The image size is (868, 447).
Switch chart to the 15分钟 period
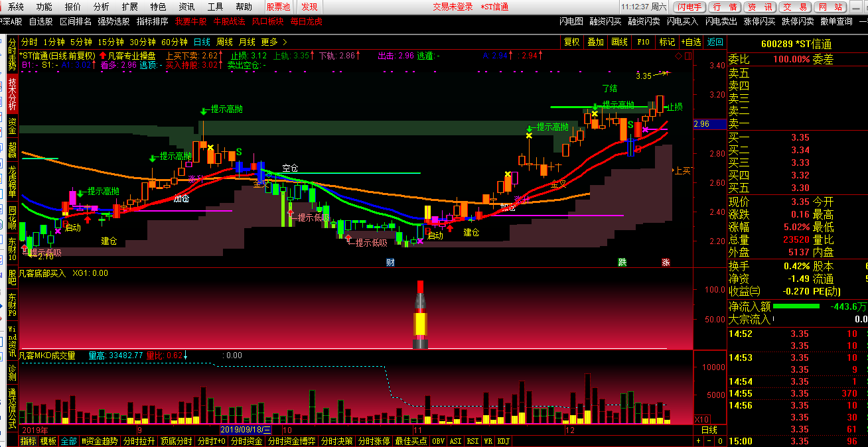point(111,42)
